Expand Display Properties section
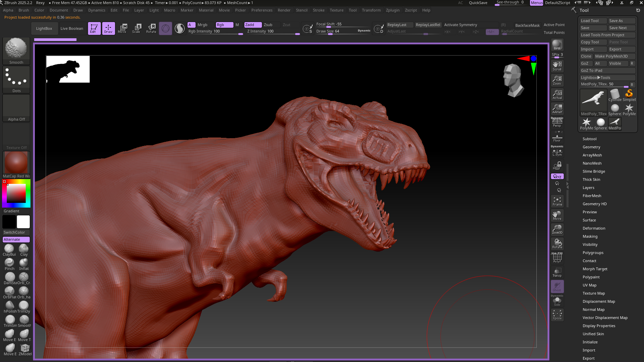This screenshot has height=362, width=644. click(599, 326)
